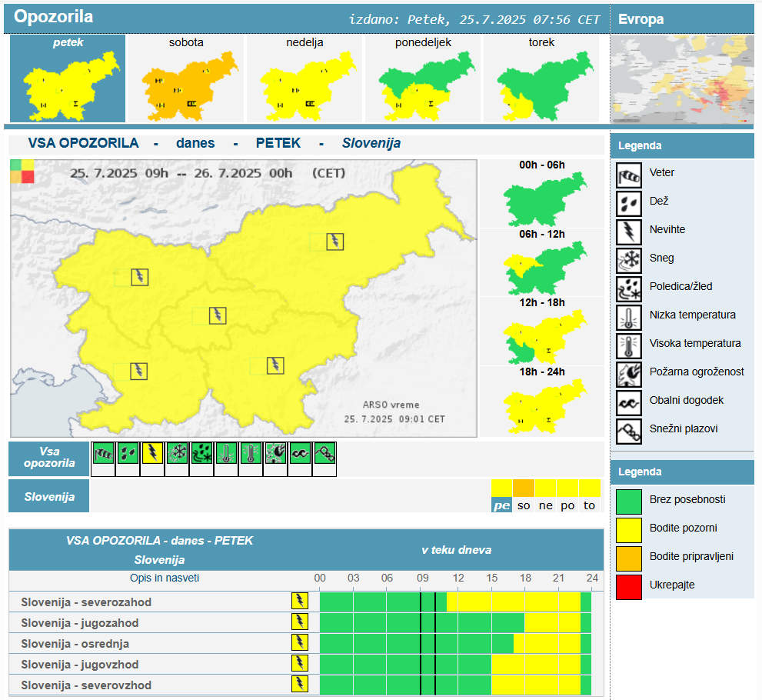This screenshot has width=762, height=700.
Task: Select the ice/glaze warning icon in Vsa opozorila row
Action: (201, 453)
